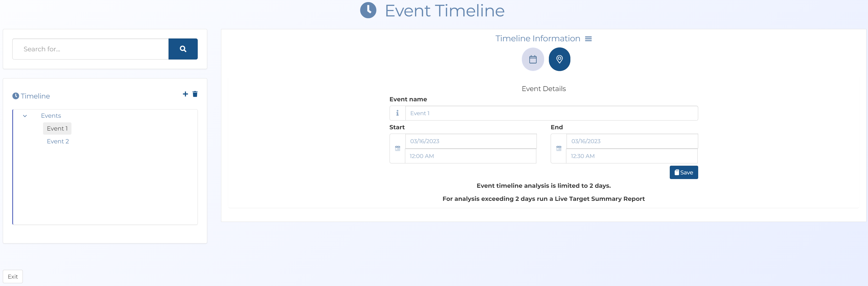Click the Save button
Image resolution: width=868 pixels, height=286 pixels.
coord(683,172)
